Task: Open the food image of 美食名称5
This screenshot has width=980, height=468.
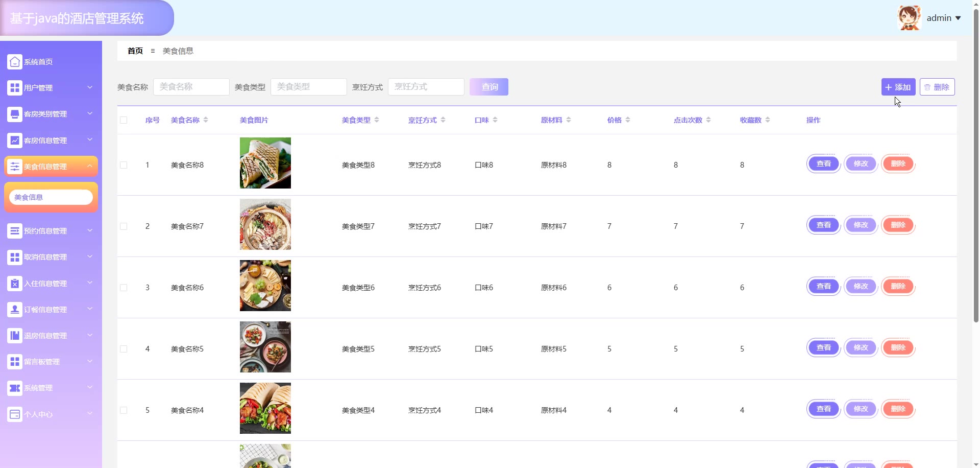Action: coord(265,347)
